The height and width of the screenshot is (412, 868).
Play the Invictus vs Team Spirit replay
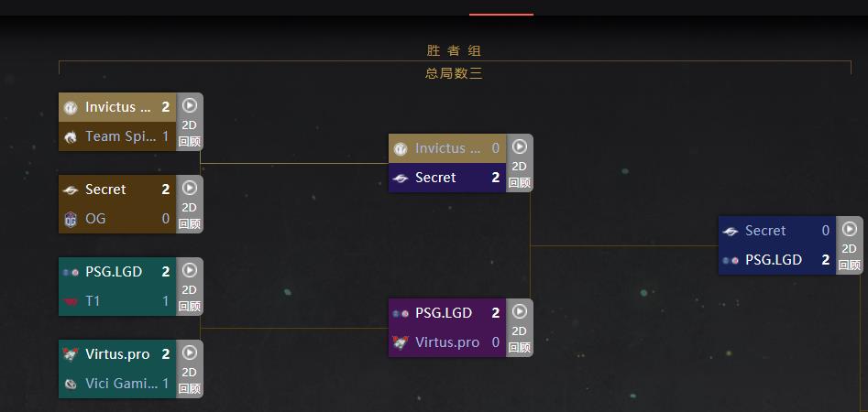[x=190, y=105]
